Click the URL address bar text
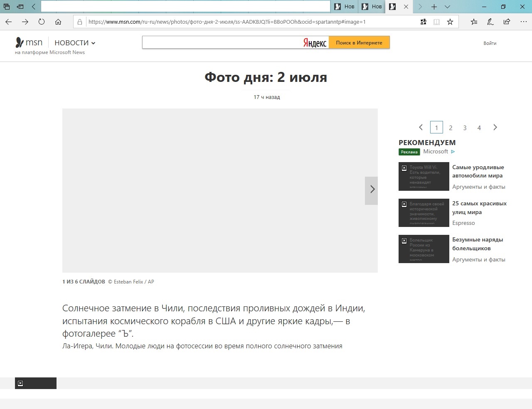The width and height of the screenshot is (532, 409). click(227, 22)
